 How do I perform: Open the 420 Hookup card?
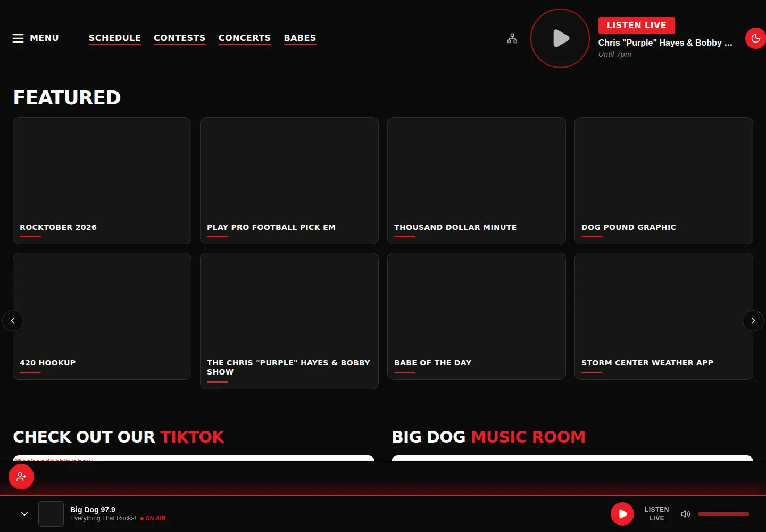(x=102, y=317)
